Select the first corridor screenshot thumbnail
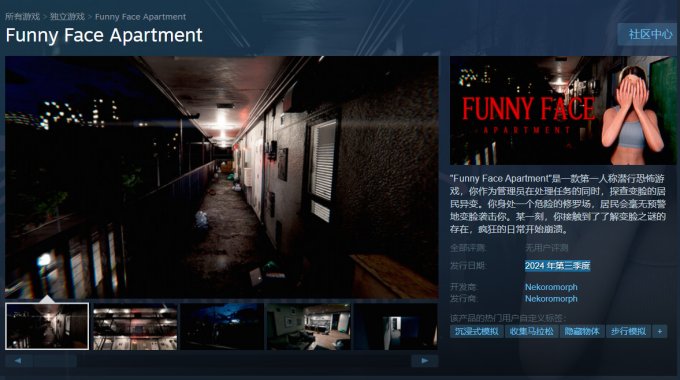 pyautogui.click(x=47, y=326)
